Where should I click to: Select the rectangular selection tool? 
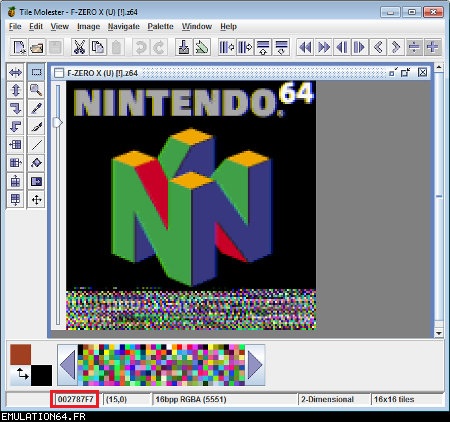36,72
